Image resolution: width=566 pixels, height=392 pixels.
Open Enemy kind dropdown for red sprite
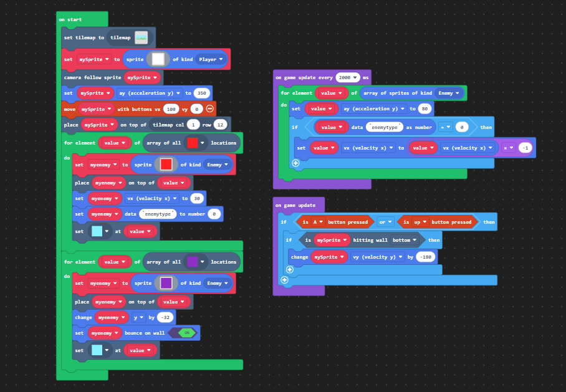218,165
